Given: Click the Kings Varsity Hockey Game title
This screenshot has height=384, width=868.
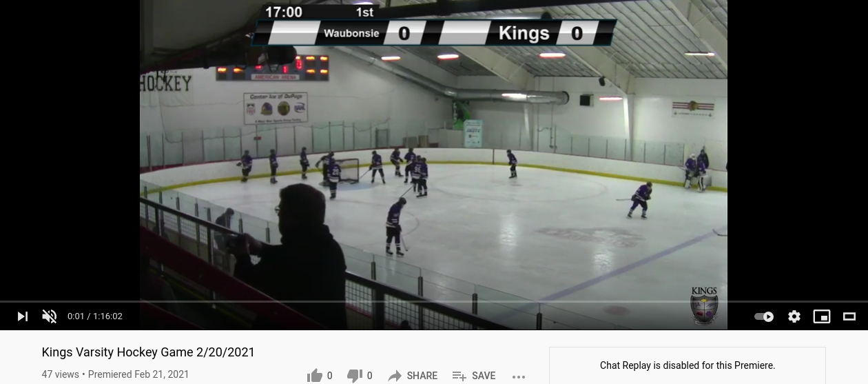Looking at the screenshot, I should [148, 352].
